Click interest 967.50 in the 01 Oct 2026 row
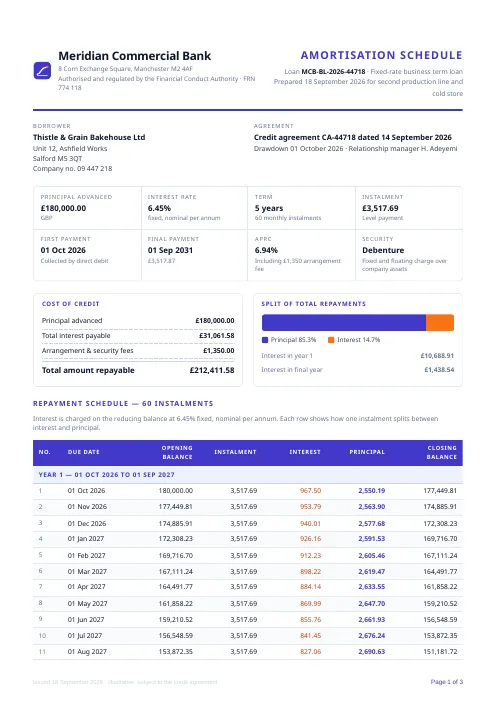 coord(310,491)
